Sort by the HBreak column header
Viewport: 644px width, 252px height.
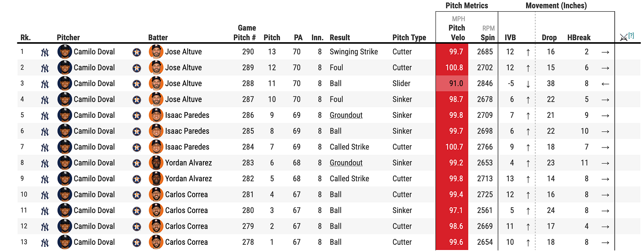click(x=579, y=37)
